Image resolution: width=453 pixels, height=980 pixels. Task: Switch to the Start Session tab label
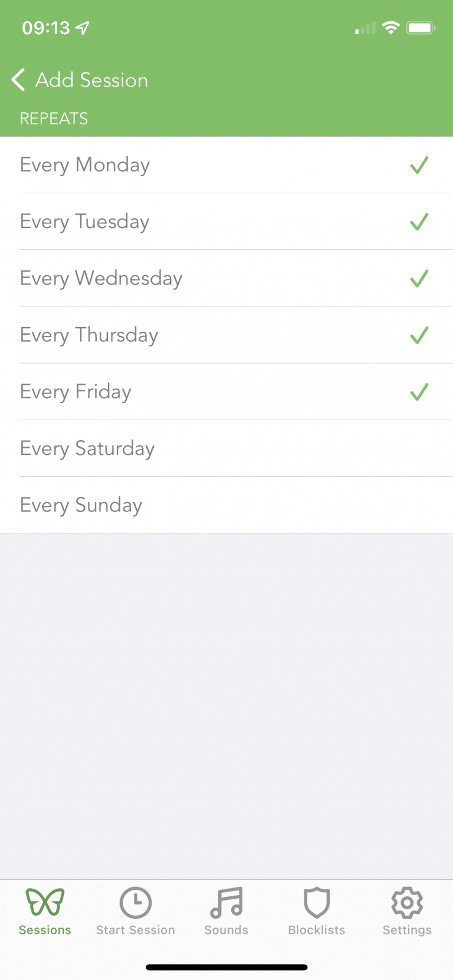[x=136, y=930]
